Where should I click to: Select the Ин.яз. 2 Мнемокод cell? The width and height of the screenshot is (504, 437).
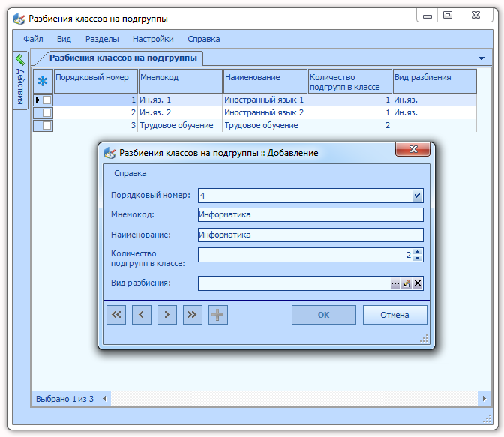tap(180, 112)
